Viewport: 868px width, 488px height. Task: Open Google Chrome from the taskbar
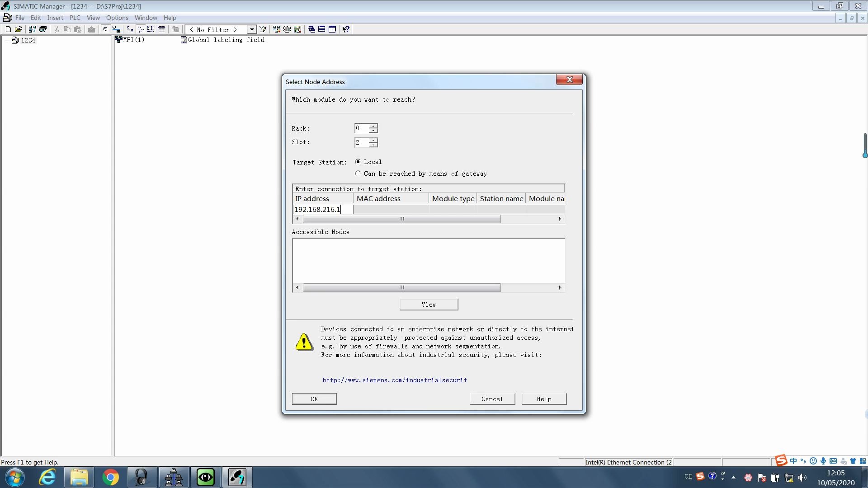pos(110,477)
